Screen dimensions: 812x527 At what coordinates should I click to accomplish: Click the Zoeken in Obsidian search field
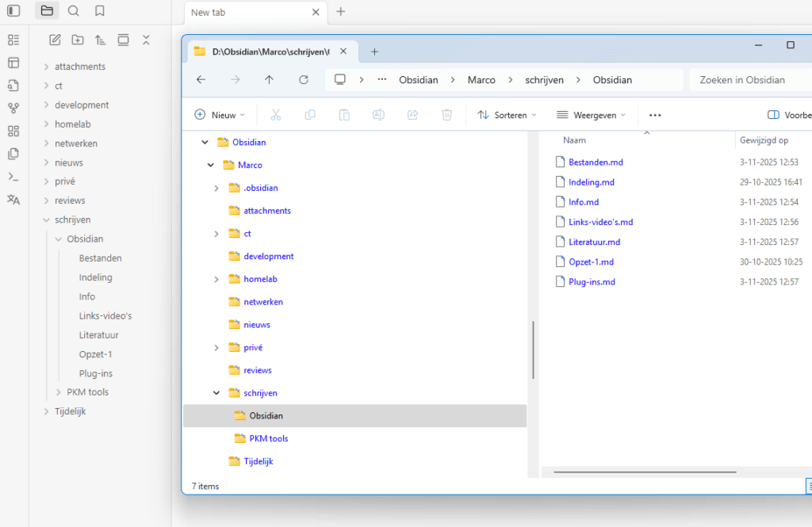coord(750,80)
